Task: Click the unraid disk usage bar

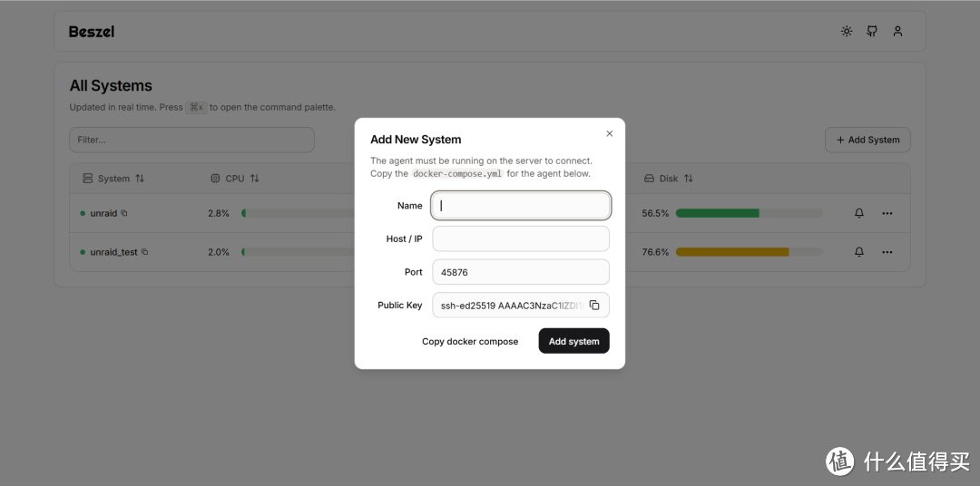Action: (749, 214)
